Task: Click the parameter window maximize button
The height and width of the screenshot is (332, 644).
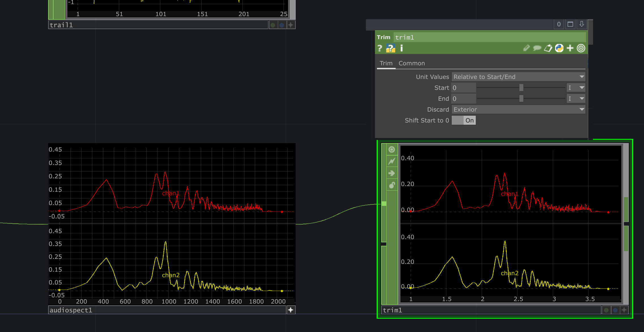Action: pos(570,24)
